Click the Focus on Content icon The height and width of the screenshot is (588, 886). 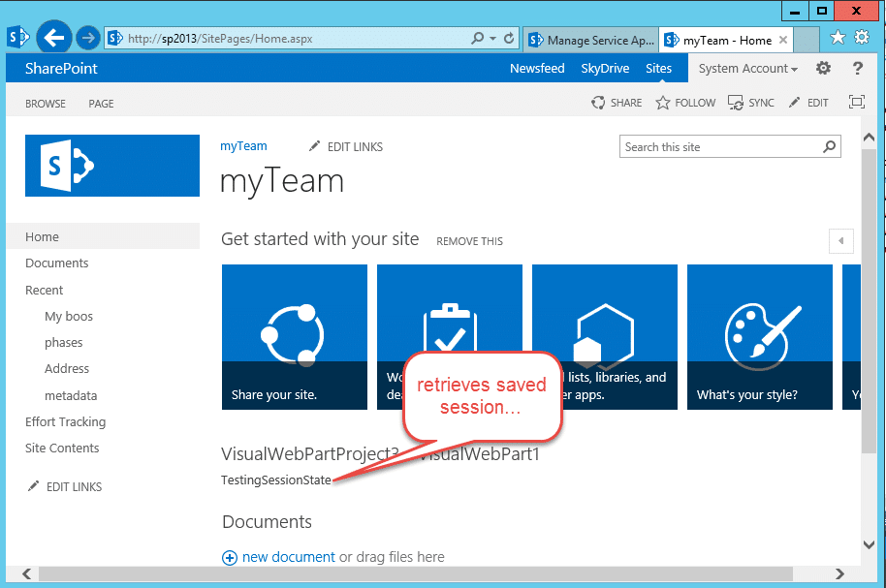coord(857,102)
